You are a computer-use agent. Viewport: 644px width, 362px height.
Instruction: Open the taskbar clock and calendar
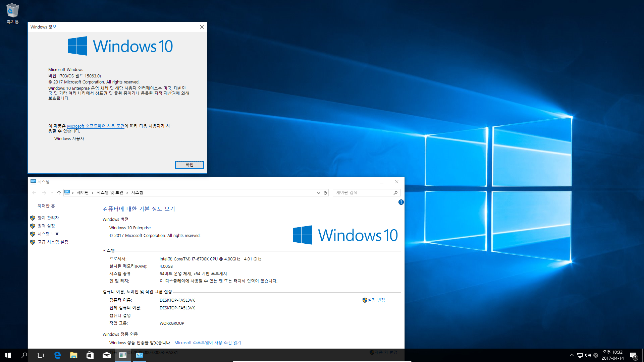pyautogui.click(x=612, y=355)
